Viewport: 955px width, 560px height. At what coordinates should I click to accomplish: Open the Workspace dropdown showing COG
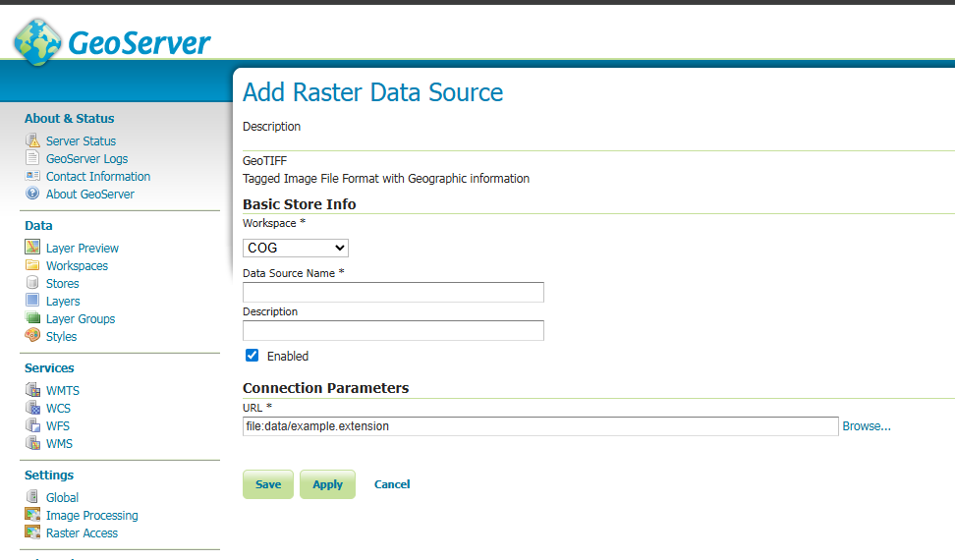(295, 249)
